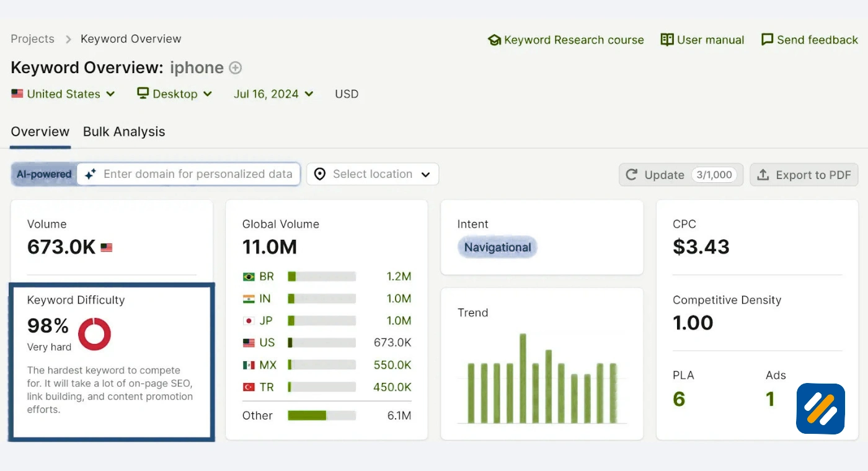The width and height of the screenshot is (868, 471).
Task: Click the Update button
Action: [x=681, y=175]
